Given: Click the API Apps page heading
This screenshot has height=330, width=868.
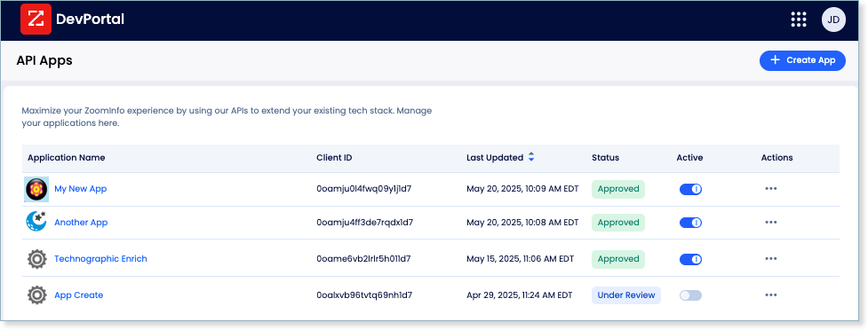Looking at the screenshot, I should pyautogui.click(x=44, y=60).
